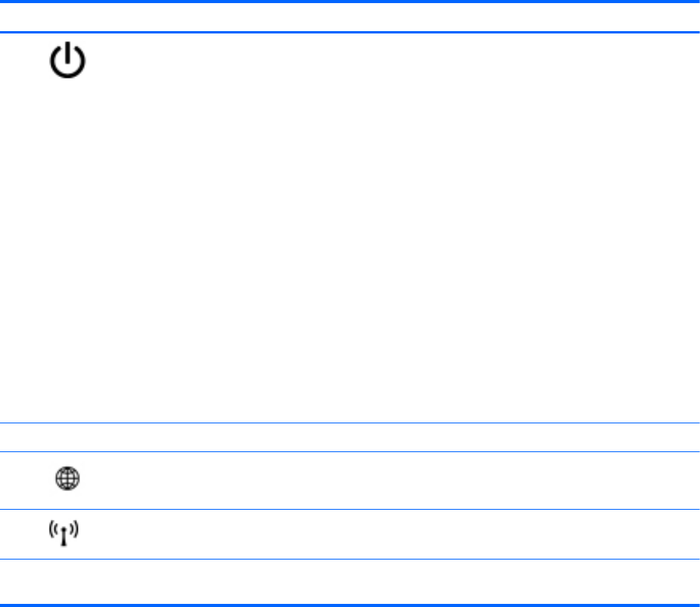700x607 pixels.
Task: Click the thin divider just above globe row
Action: coord(350,451)
